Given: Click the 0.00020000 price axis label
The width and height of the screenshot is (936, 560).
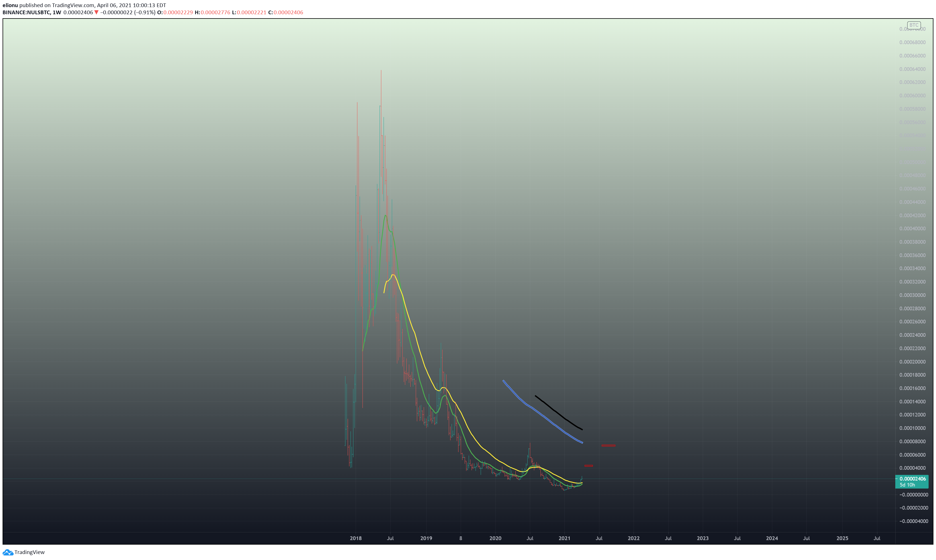Looking at the screenshot, I should tap(912, 362).
